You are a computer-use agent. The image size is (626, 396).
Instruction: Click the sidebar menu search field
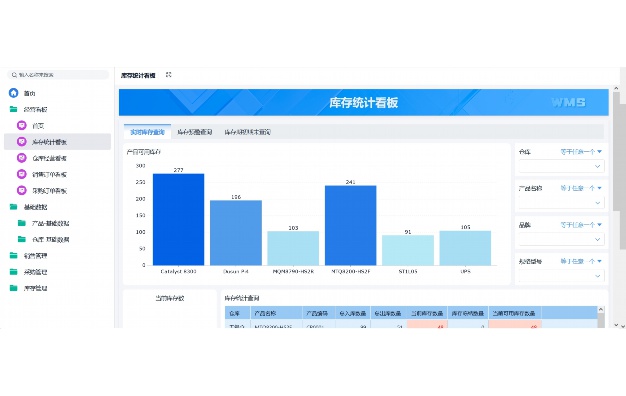click(58, 75)
